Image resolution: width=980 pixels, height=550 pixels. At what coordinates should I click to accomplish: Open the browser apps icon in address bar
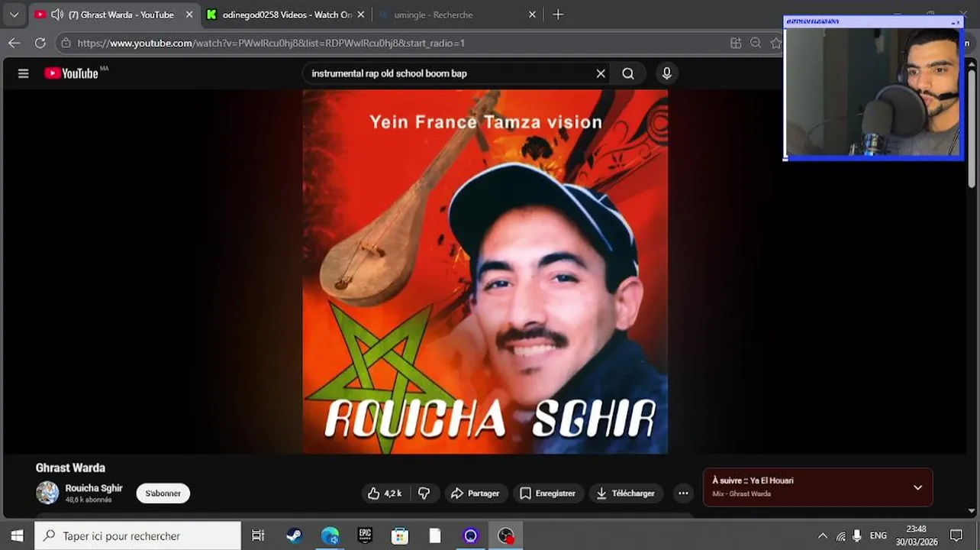736,43
